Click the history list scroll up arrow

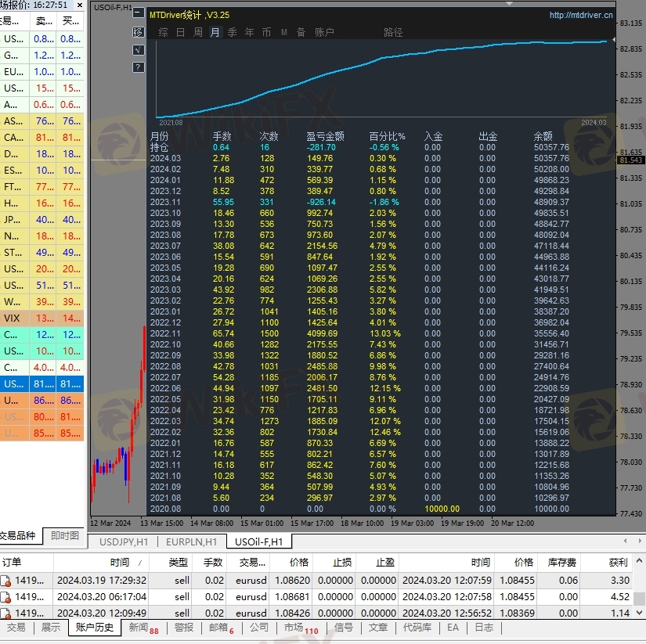639,561
